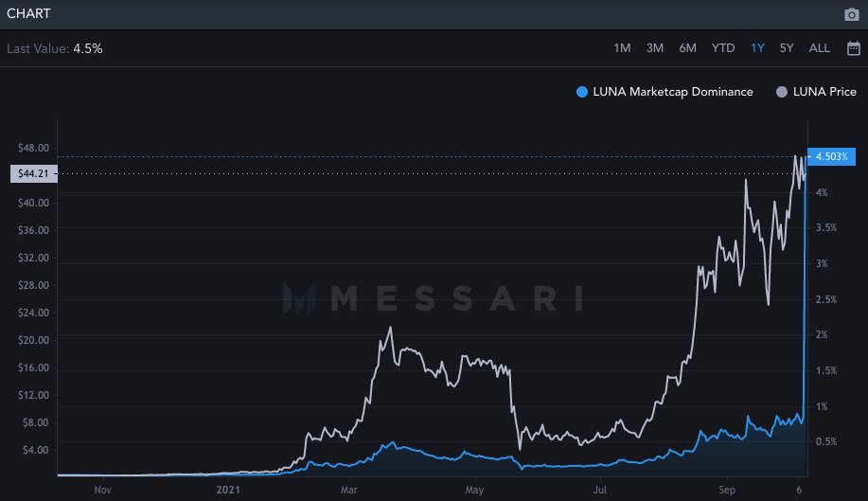Select the 3M time range

(x=655, y=48)
